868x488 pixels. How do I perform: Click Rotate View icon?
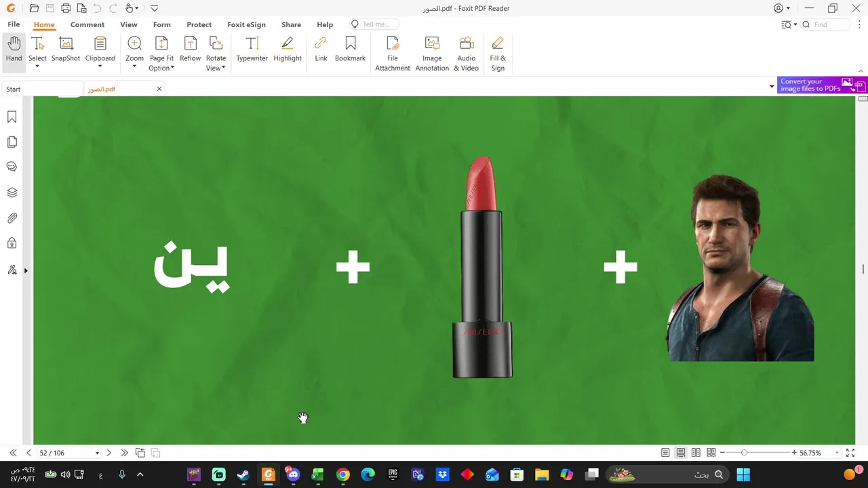(x=216, y=44)
